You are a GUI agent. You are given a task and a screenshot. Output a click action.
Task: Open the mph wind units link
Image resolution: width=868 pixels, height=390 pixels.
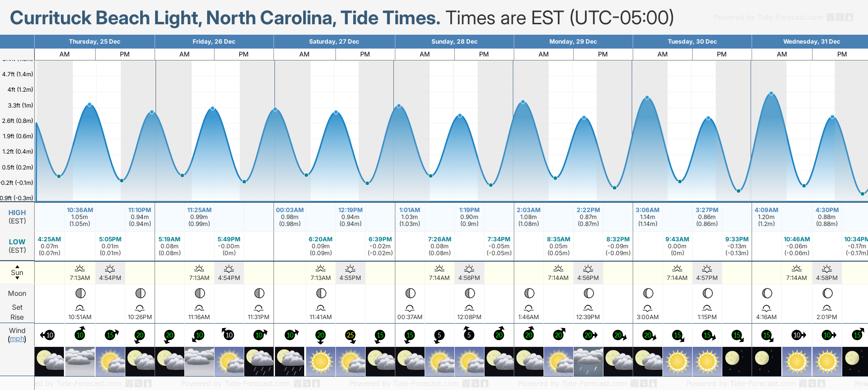point(17,339)
